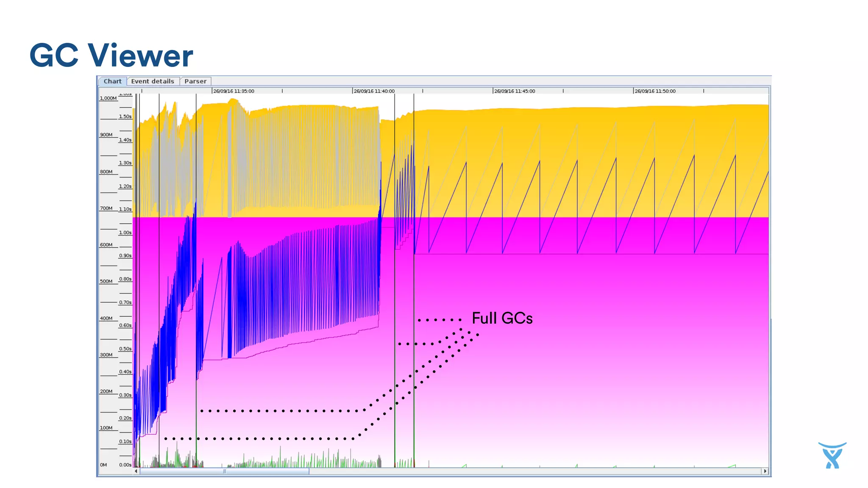
Task: Click the 26/09/16 11:50:00 time marker
Action: [x=655, y=91]
